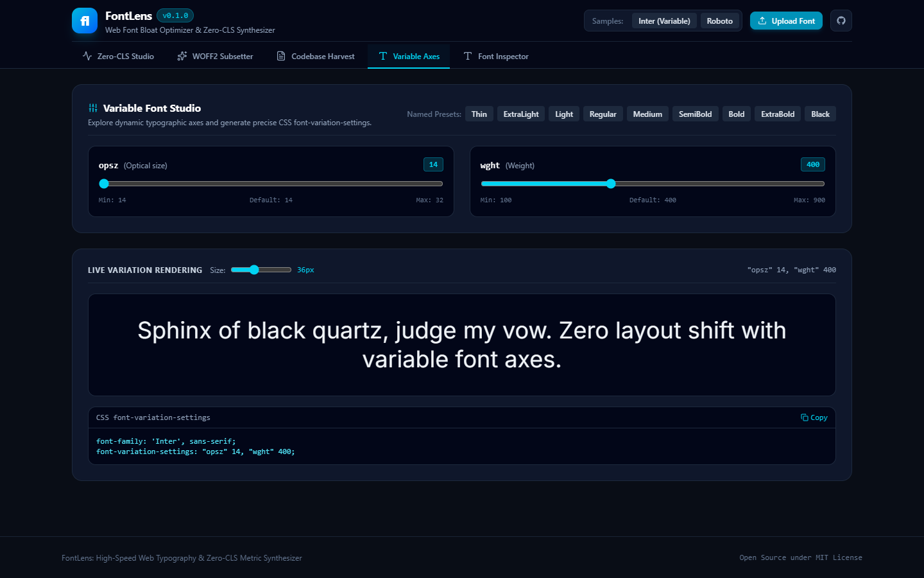Click the FontLens app logo icon
Viewport: 924px width, 578px height.
[85, 21]
